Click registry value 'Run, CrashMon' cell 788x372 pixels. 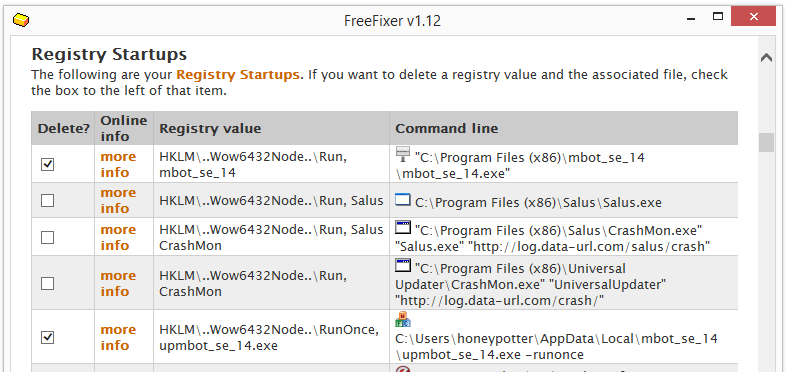[253, 284]
